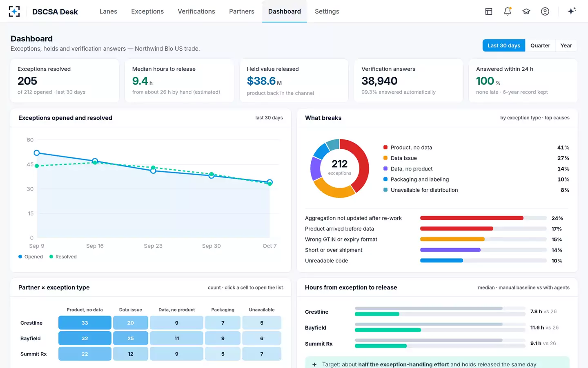Open the Crestline Product, no data cell 33

(x=85, y=323)
